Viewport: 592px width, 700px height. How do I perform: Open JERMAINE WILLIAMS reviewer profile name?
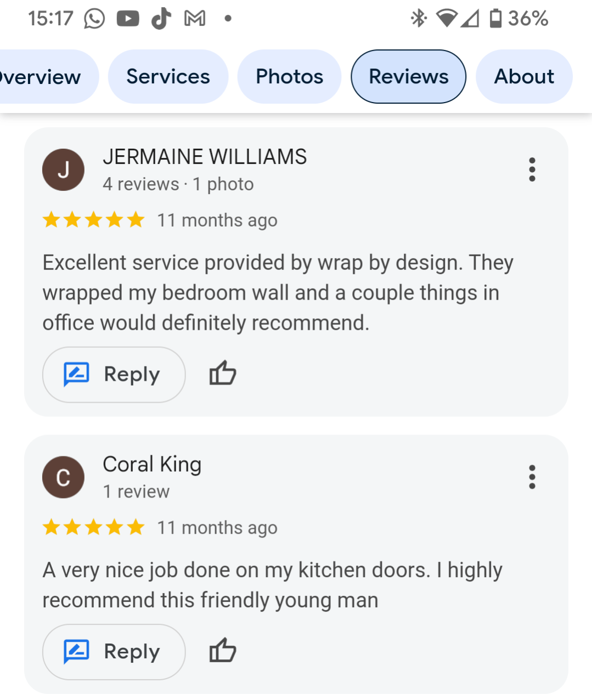[205, 157]
